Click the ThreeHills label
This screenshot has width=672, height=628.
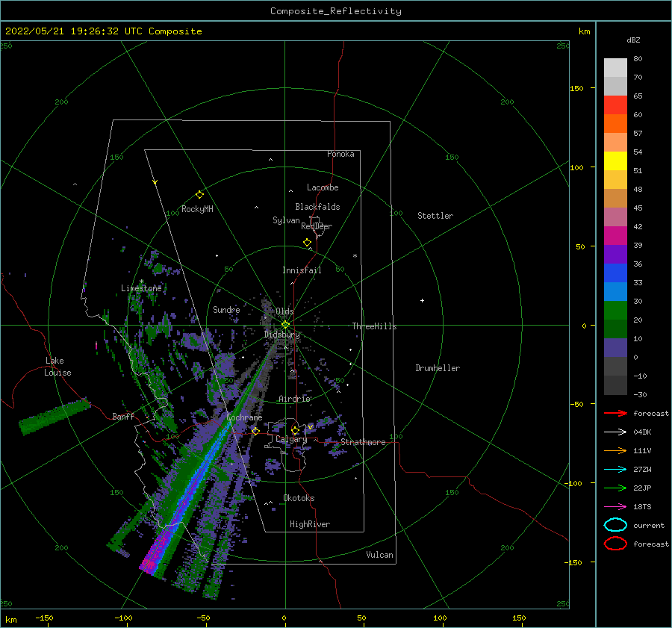(374, 326)
